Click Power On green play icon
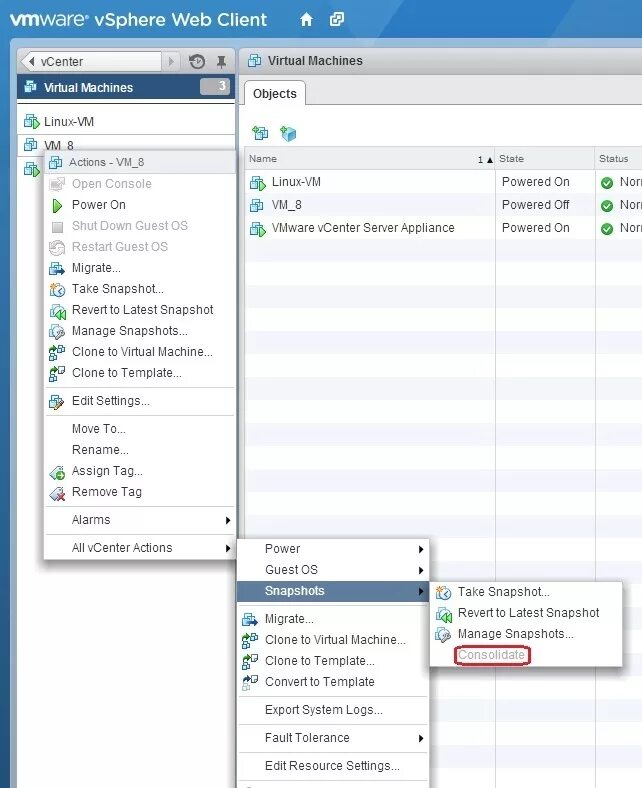The image size is (642, 788). click(x=57, y=205)
